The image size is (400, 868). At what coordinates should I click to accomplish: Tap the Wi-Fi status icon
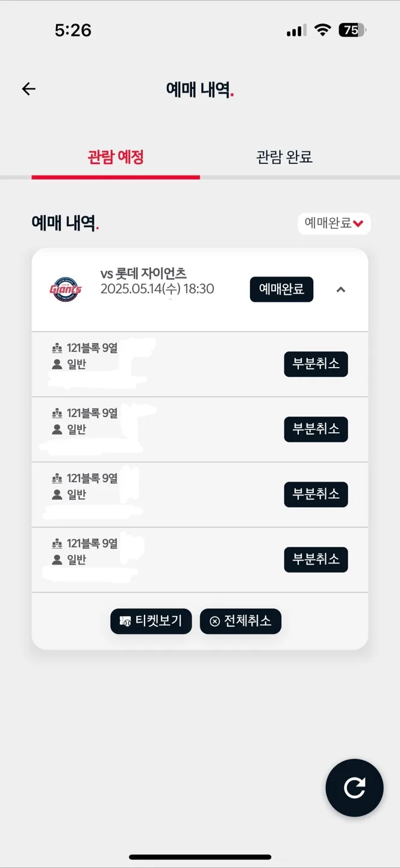click(x=323, y=30)
